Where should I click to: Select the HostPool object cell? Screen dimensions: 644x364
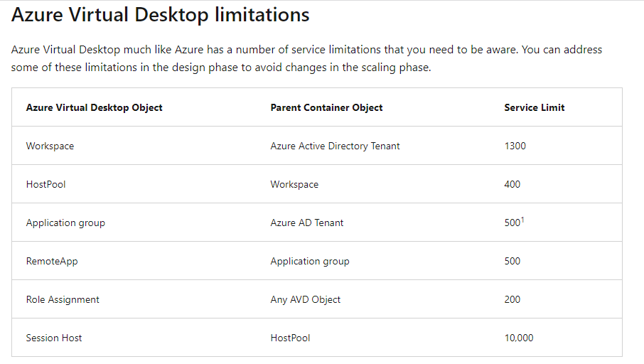click(46, 184)
